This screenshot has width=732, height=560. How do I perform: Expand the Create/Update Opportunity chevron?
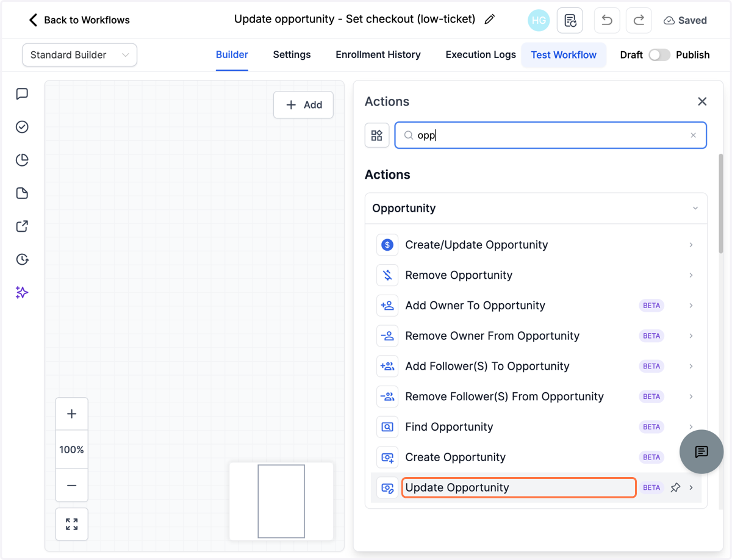point(691,245)
